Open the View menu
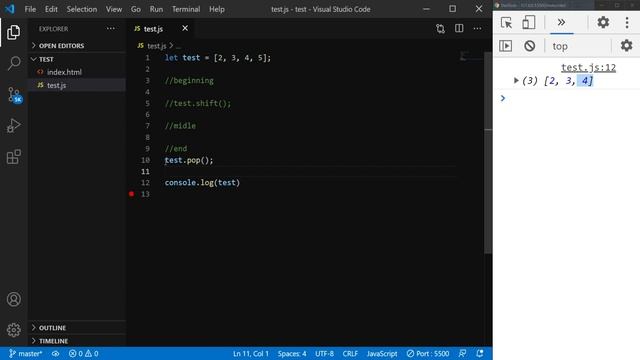Viewport: 640px width, 360px height. [x=114, y=9]
